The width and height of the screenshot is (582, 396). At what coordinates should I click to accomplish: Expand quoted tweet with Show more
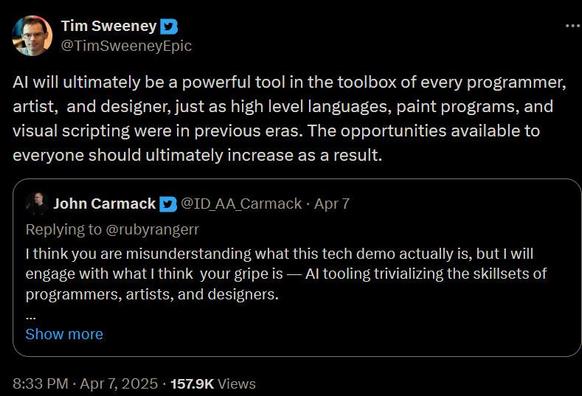point(64,334)
